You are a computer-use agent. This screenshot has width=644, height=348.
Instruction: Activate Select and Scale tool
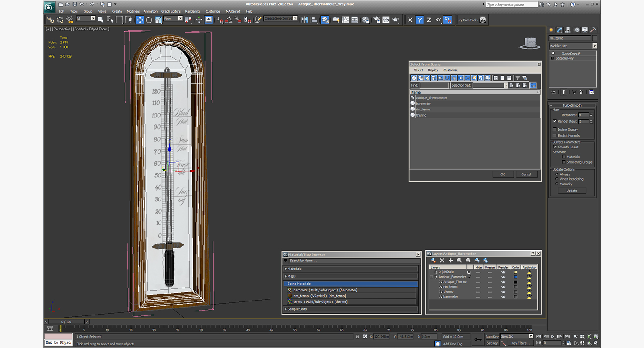pyautogui.click(x=158, y=20)
